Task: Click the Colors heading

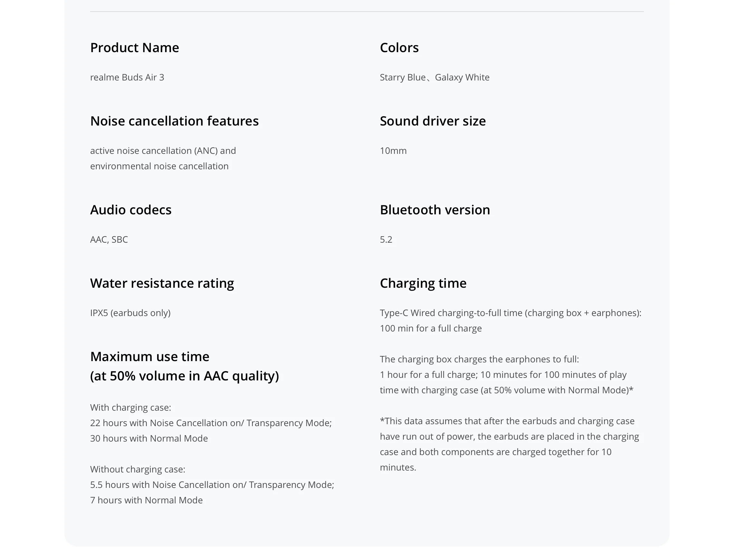Action: tap(399, 48)
